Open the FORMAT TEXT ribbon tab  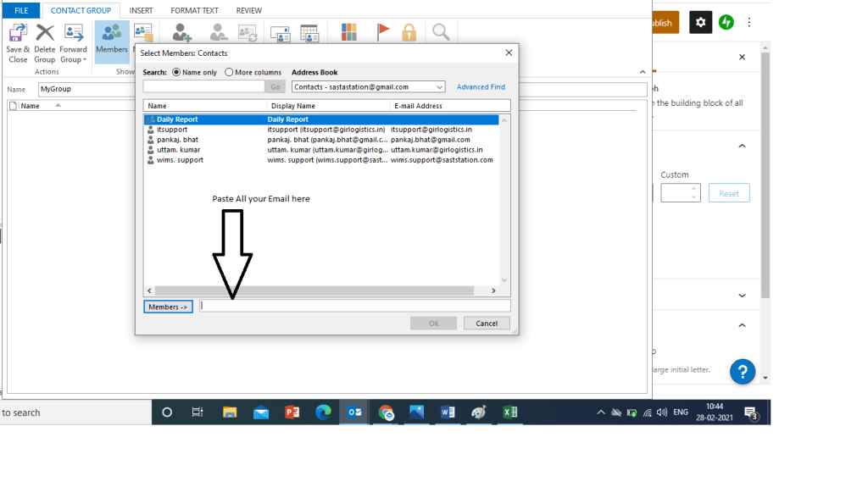[x=194, y=10]
